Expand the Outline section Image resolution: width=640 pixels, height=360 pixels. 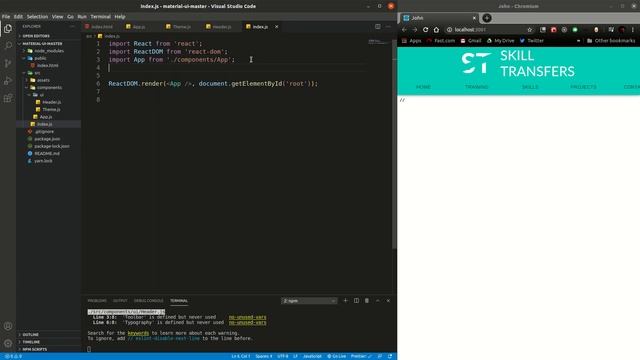[31, 334]
